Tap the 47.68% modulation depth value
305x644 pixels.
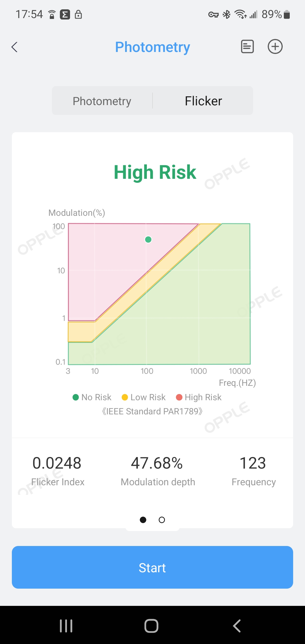(157, 463)
